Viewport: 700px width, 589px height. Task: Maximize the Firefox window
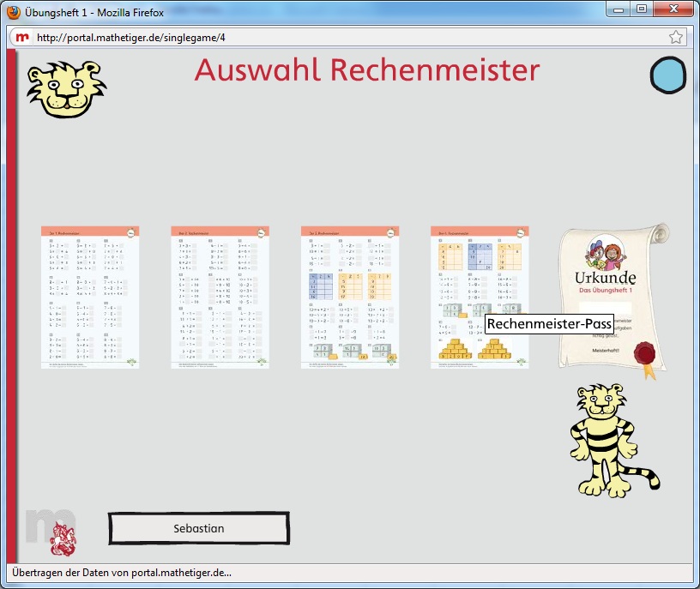(642, 9)
